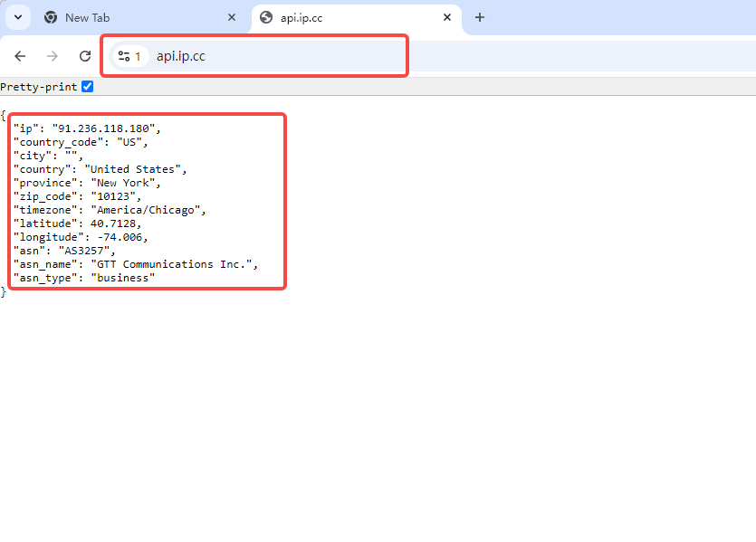This screenshot has height=542, width=756.
Task: Click the forward navigation arrow
Action: [53, 56]
